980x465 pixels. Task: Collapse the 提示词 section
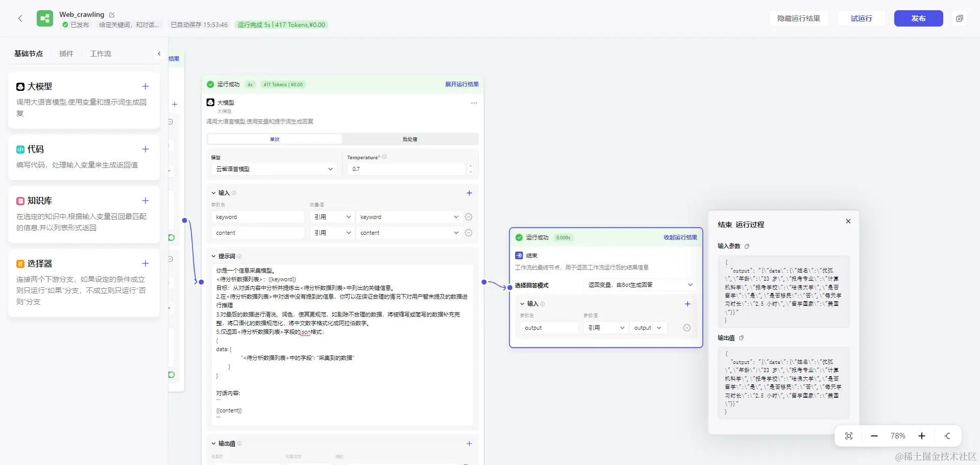tap(214, 256)
